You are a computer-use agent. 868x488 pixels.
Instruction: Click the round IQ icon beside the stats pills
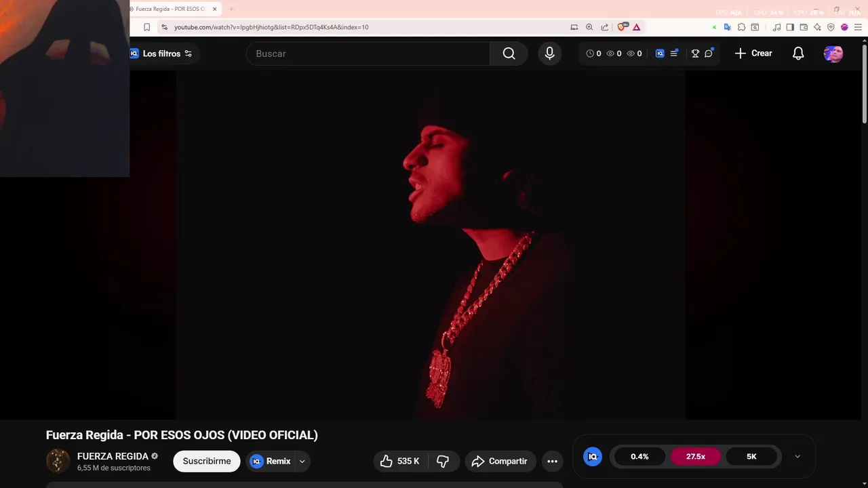[593, 456]
